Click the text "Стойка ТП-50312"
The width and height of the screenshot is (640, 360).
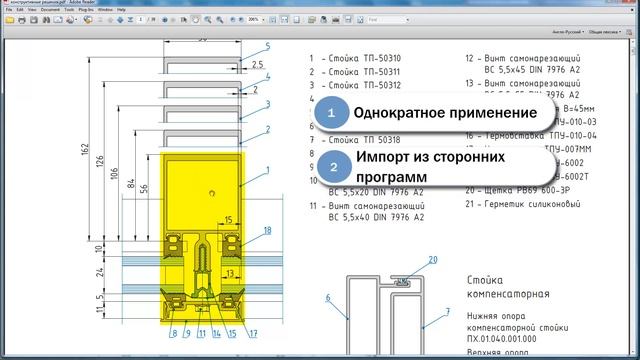[x=364, y=85]
